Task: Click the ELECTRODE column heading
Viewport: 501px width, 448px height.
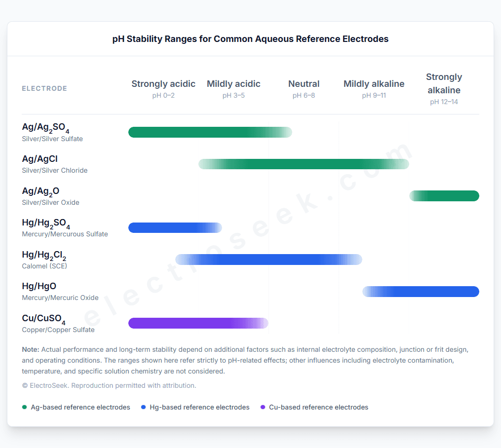Action: click(44, 89)
